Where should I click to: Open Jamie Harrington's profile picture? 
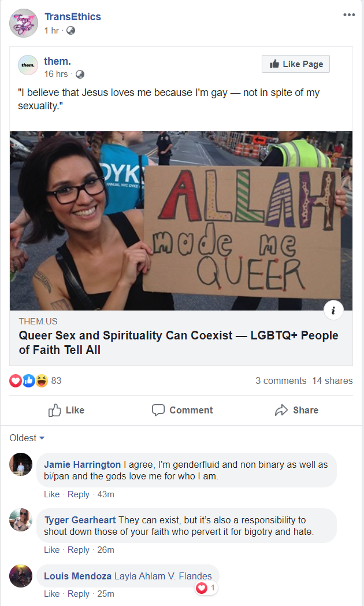pos(21,464)
